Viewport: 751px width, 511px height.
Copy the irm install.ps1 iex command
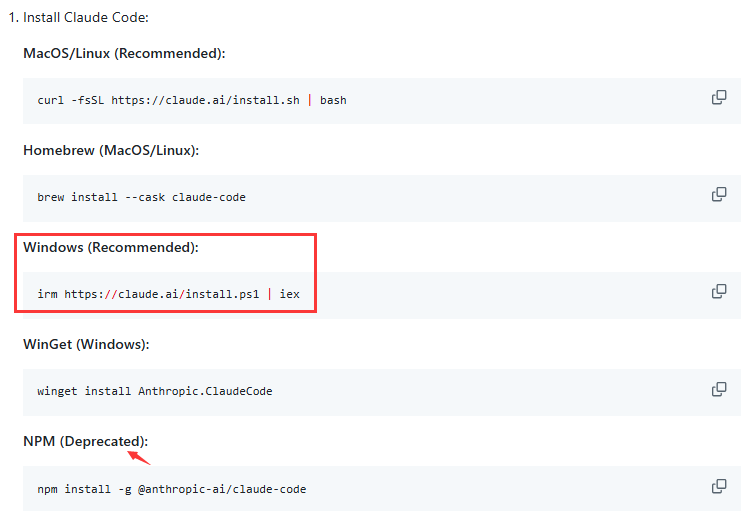[719, 291]
